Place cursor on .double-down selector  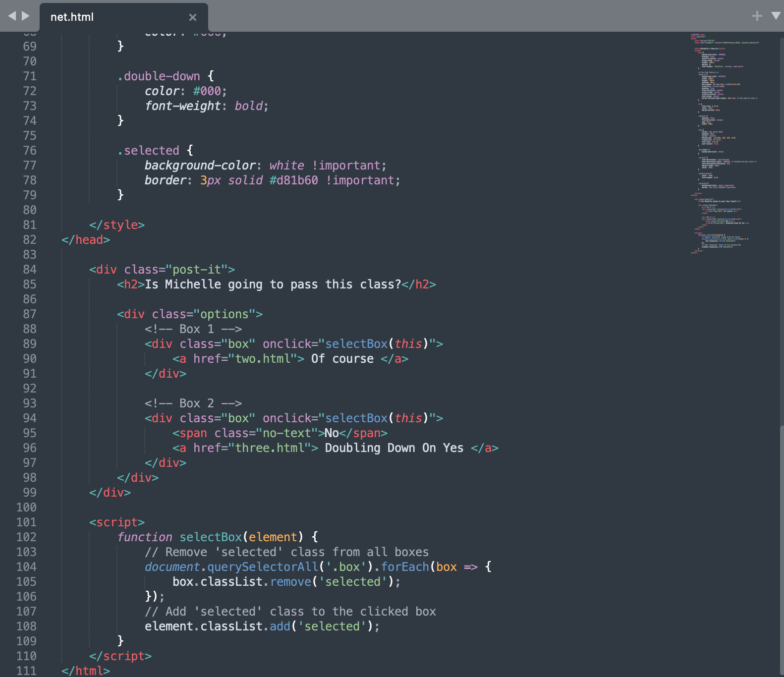pyautogui.click(x=159, y=76)
